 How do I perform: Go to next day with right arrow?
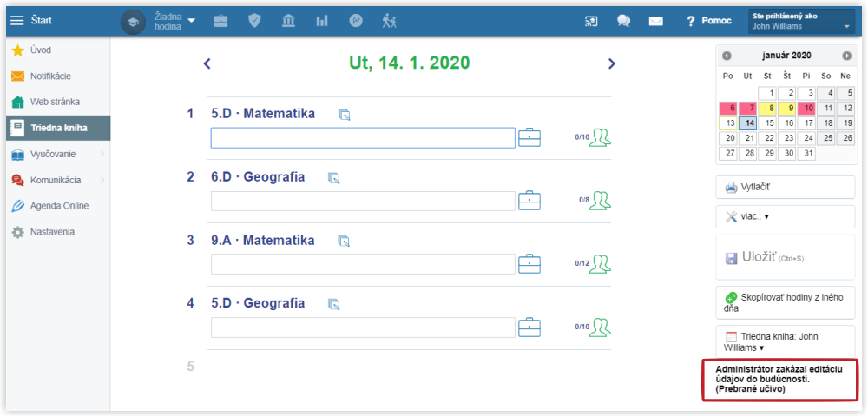611,63
